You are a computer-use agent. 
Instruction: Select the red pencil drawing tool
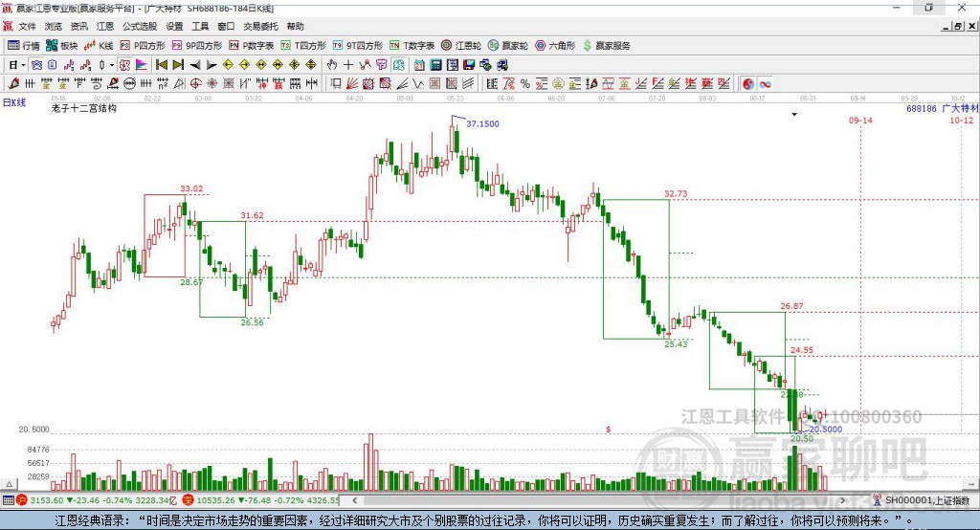[13, 84]
